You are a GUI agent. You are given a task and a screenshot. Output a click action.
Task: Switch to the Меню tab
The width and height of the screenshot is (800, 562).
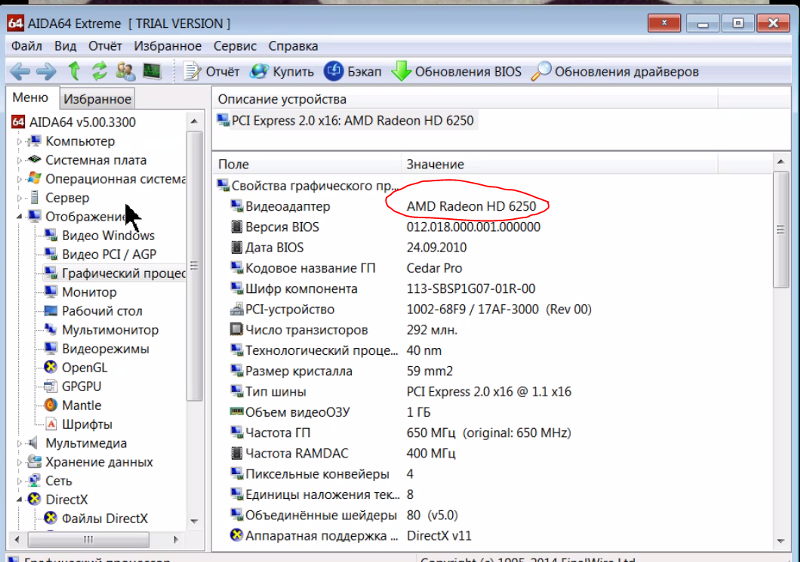[31, 97]
